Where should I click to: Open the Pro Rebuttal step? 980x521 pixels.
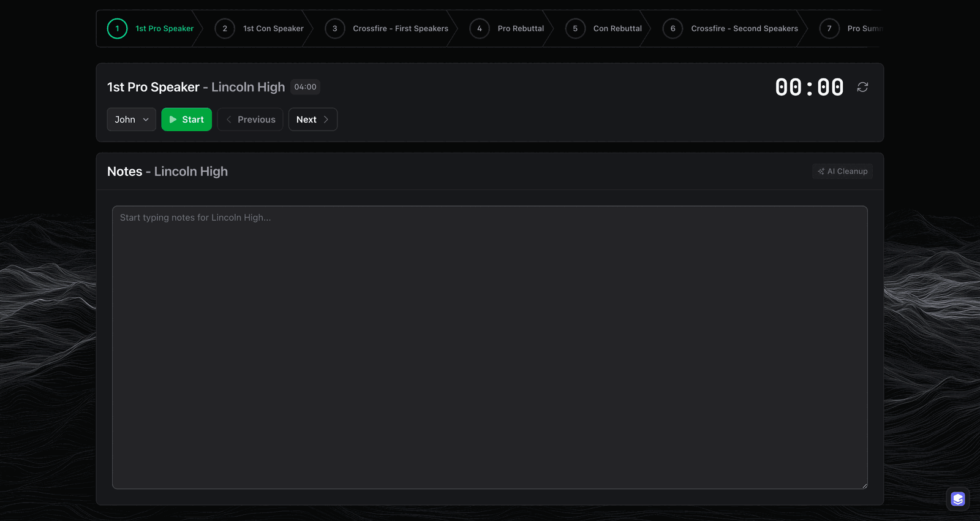507,29
